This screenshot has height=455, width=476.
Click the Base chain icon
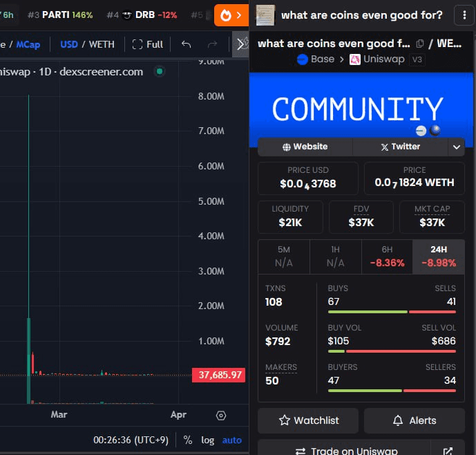303,59
